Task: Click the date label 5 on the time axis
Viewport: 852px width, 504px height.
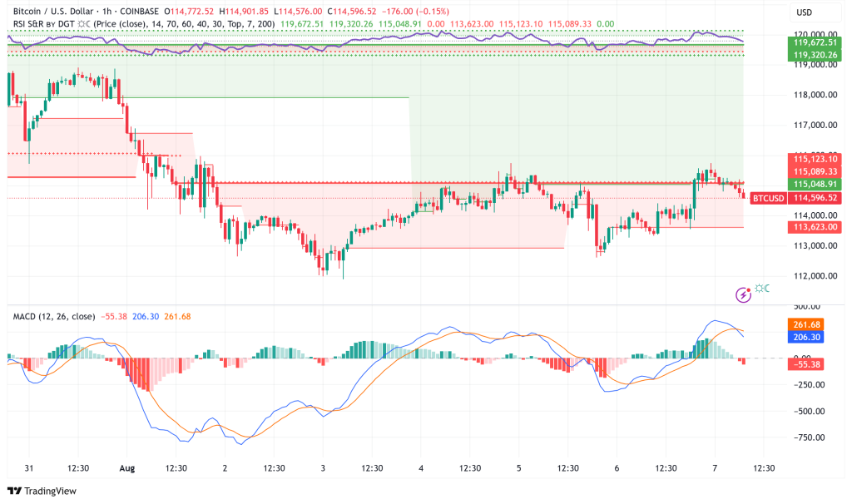Action: pos(519,468)
